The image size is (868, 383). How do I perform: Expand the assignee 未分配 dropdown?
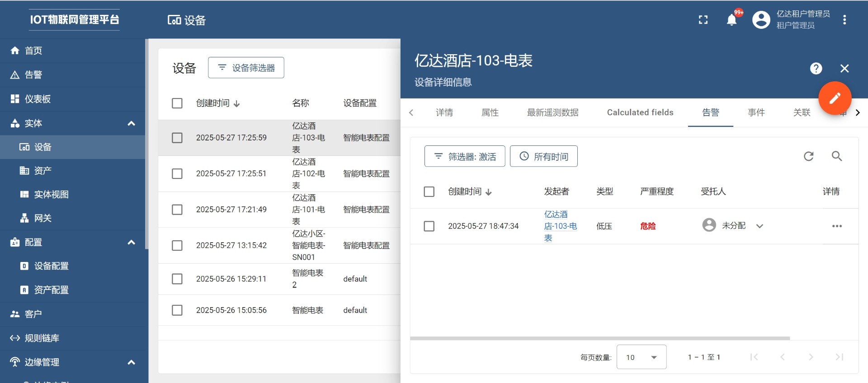(759, 226)
